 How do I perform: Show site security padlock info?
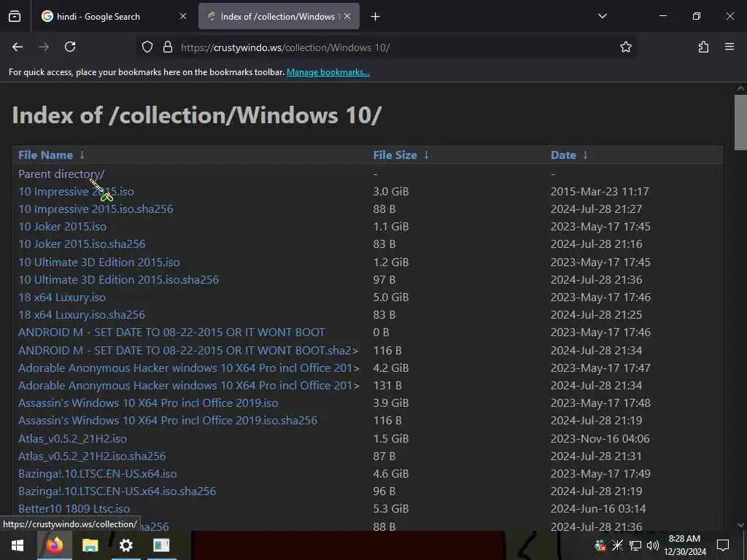(x=167, y=47)
